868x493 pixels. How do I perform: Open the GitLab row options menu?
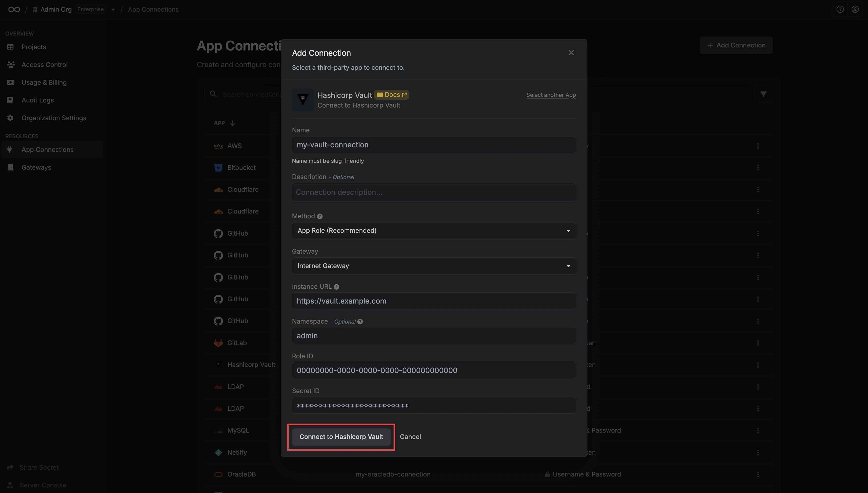tap(758, 343)
